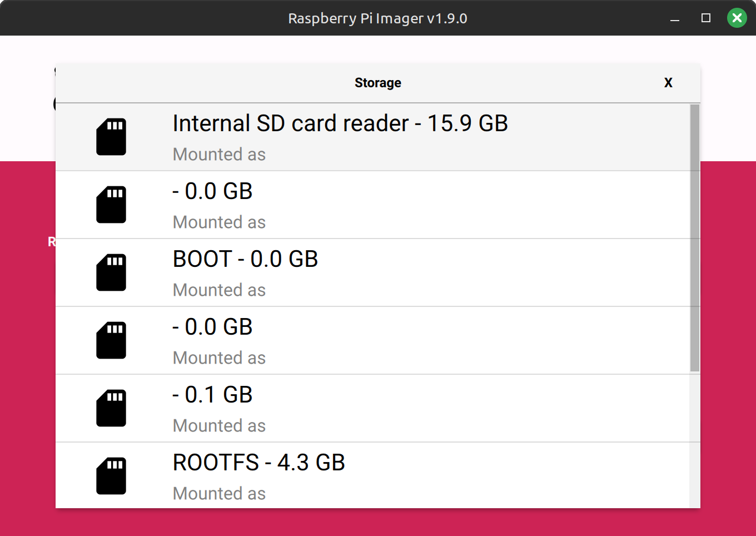
Task: Click the storage list scrollbar thumb
Action: pyautogui.click(x=695, y=238)
